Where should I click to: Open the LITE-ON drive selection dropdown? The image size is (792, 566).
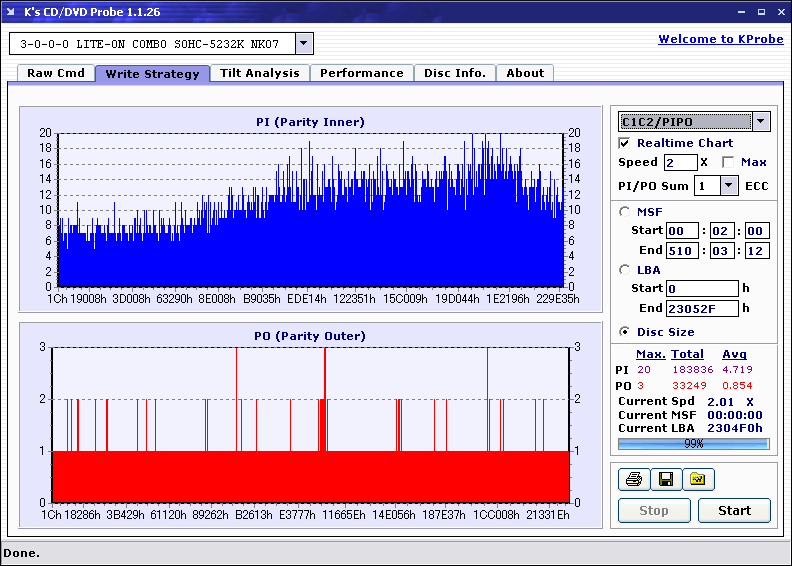pos(305,44)
